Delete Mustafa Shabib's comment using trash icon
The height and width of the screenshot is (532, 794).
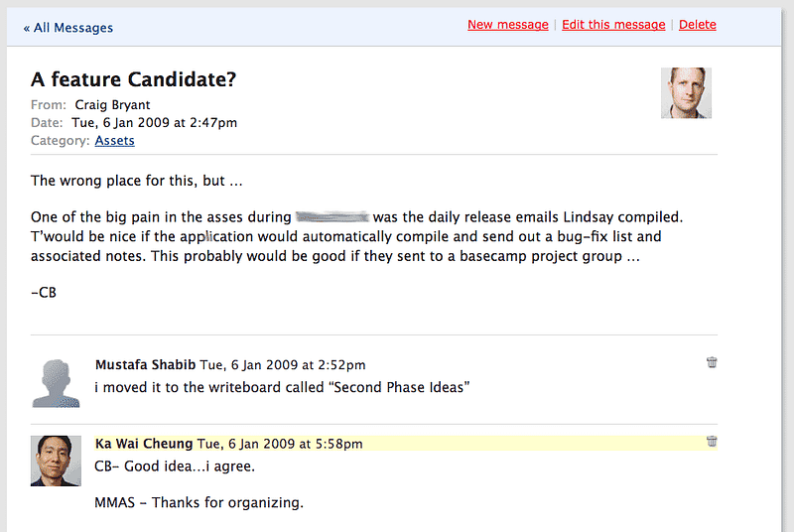pos(712,362)
